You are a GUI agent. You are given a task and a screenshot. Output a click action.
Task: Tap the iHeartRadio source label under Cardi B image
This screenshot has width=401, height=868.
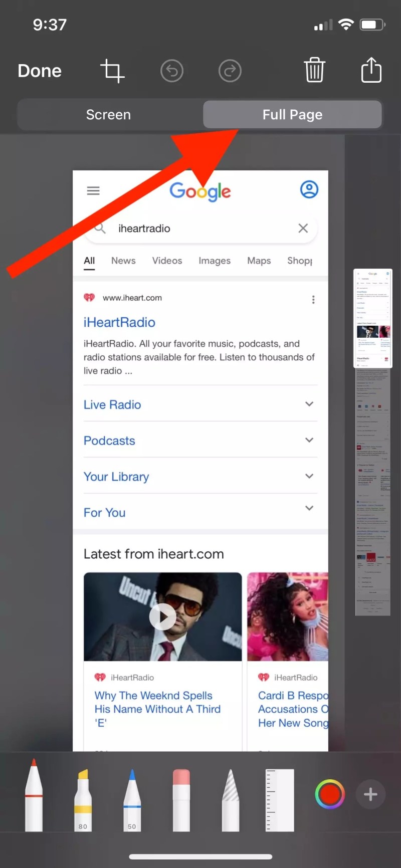point(296,678)
